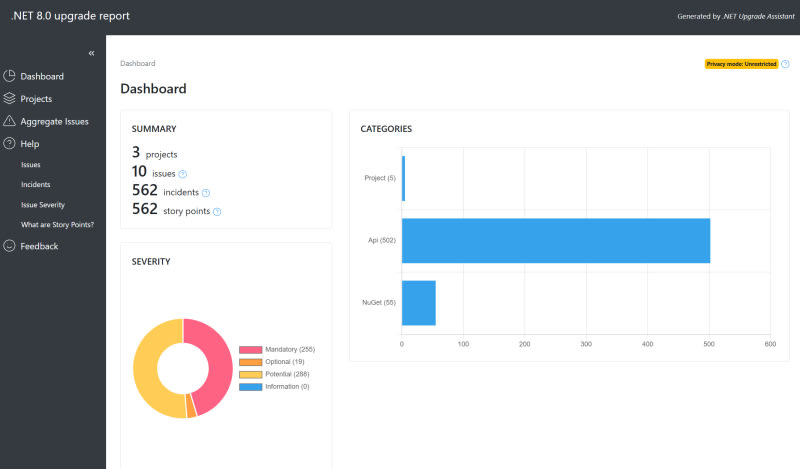Click the Api bar in Categories chart
The height and width of the screenshot is (469, 800).
click(555, 241)
